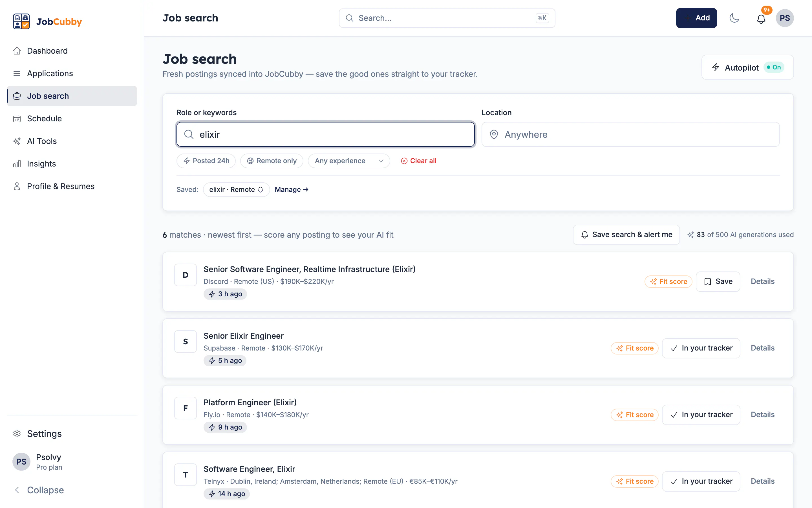The width and height of the screenshot is (812, 508).
Task: Click the Discord D company logo
Action: coord(185,275)
